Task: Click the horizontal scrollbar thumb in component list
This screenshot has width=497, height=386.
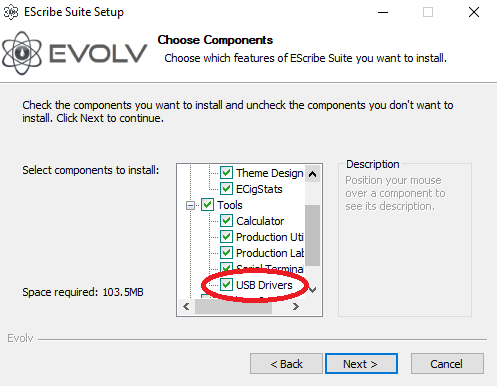Action: pos(233,306)
